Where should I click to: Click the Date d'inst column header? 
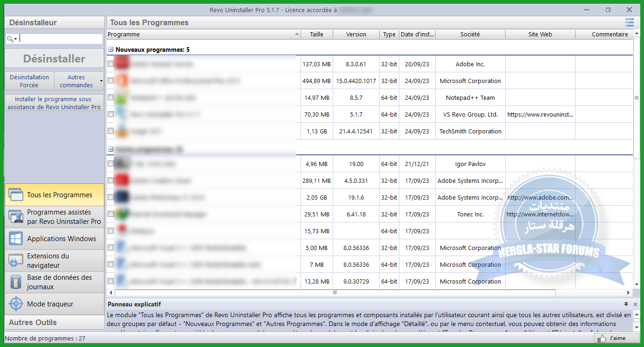pos(417,34)
